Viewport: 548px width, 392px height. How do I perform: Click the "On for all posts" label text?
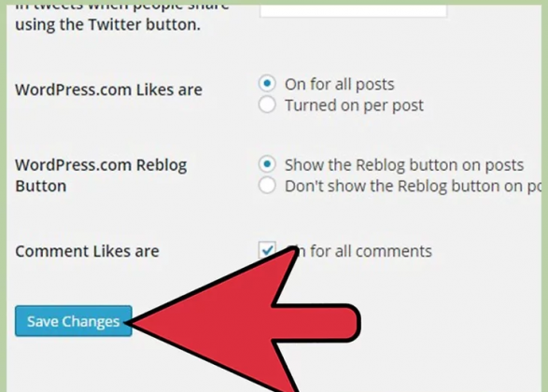340,85
